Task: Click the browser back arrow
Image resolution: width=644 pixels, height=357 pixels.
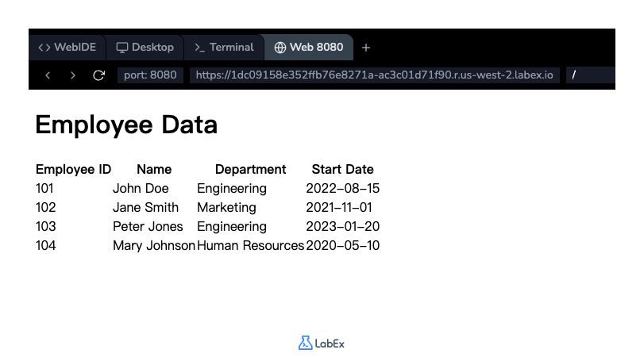Action: (48, 75)
